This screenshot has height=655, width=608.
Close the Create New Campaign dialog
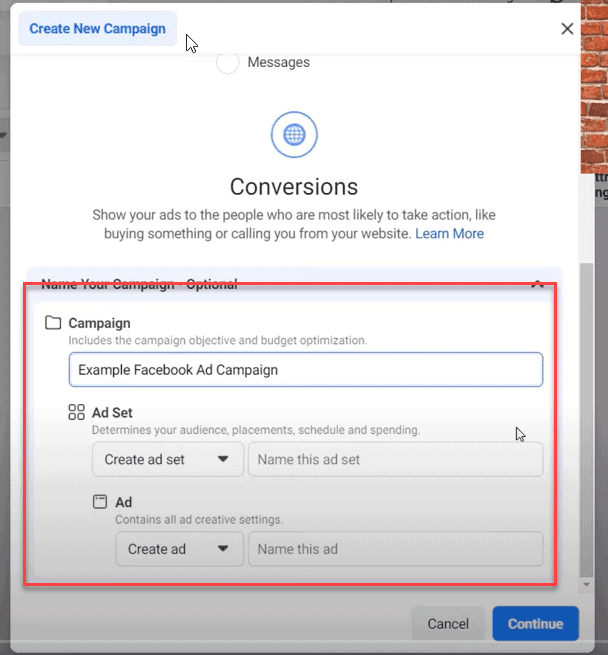567,29
